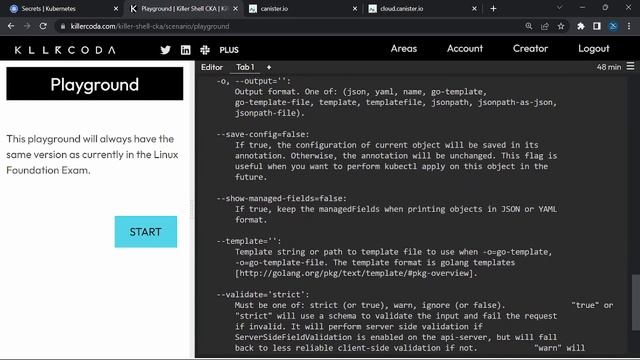Switch to the cloud.canister.io tab
Viewport: 640px width, 360px height.
click(x=421, y=8)
